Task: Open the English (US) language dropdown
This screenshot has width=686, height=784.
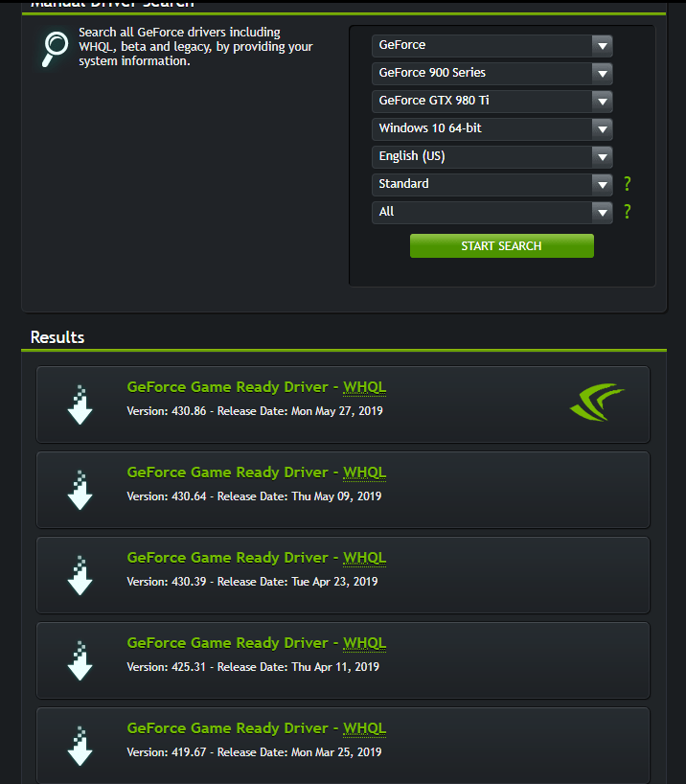Action: [492, 156]
